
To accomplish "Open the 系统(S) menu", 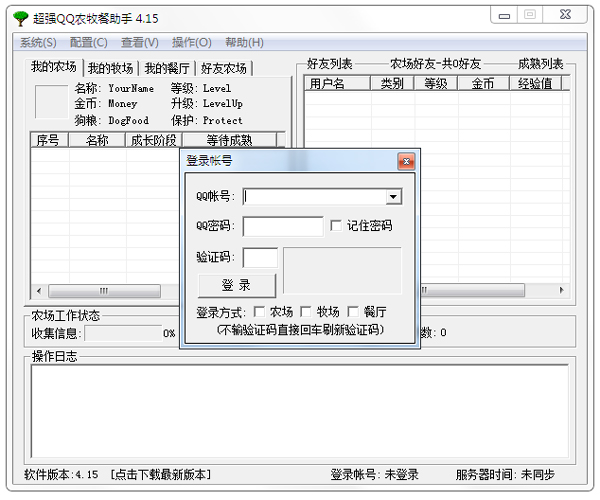I will (38, 42).
